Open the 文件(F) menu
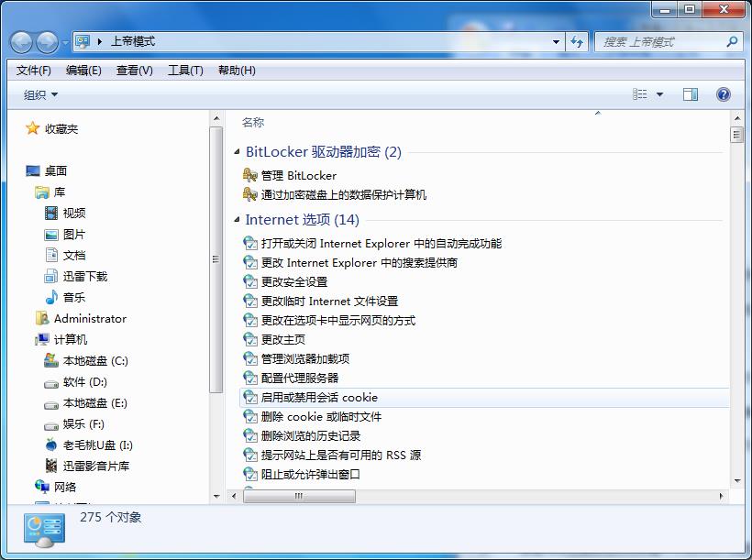This screenshot has width=752, height=560. pos(34,71)
